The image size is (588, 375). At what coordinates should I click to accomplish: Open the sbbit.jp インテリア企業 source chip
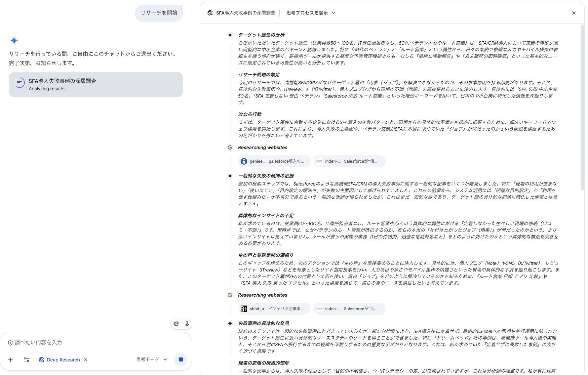(x=274, y=309)
